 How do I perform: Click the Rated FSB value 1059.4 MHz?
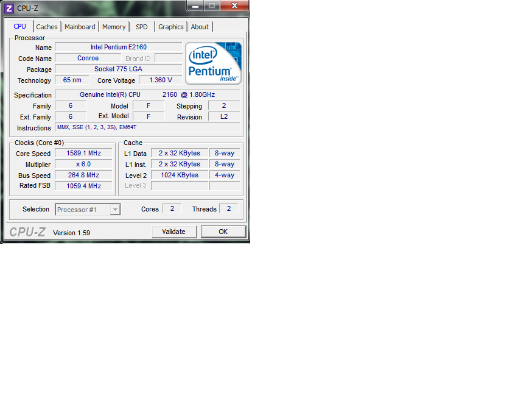83,186
